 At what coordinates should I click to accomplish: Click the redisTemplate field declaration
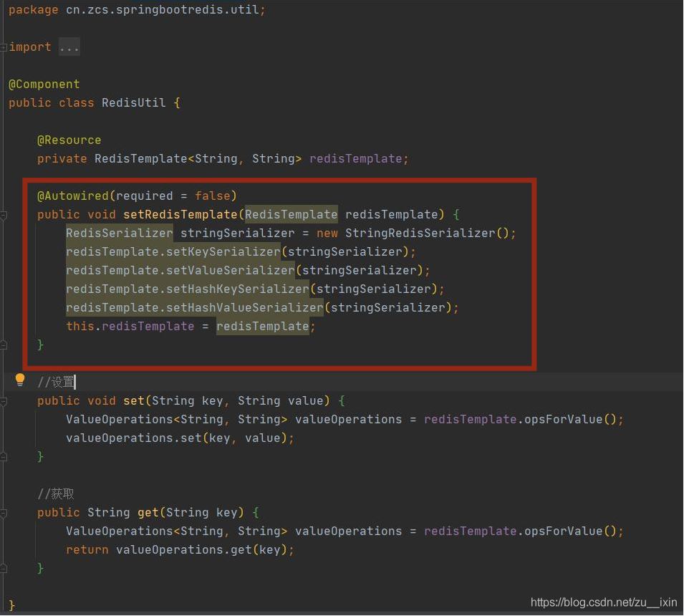tap(357, 158)
